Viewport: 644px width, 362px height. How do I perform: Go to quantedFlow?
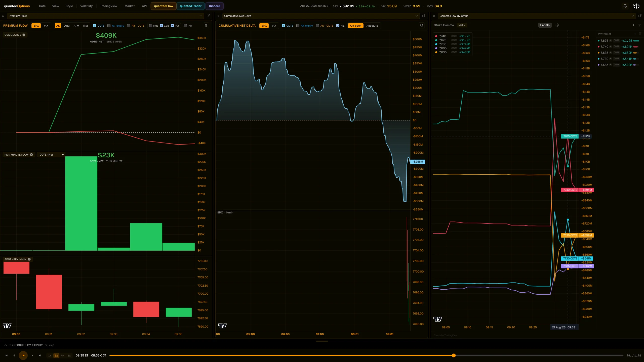click(164, 6)
